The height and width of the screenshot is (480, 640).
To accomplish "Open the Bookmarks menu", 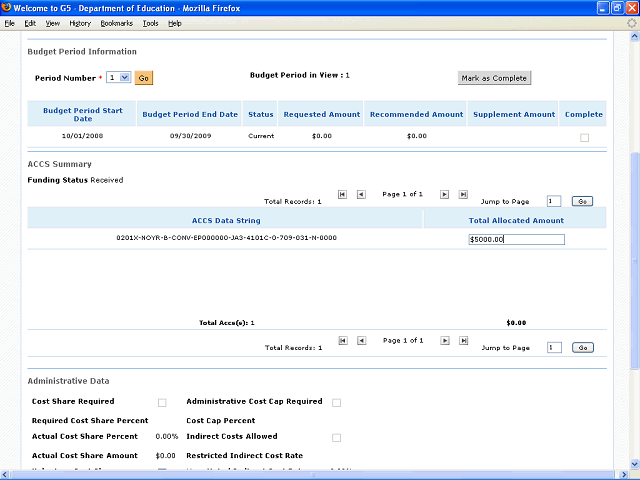I will (115, 23).
